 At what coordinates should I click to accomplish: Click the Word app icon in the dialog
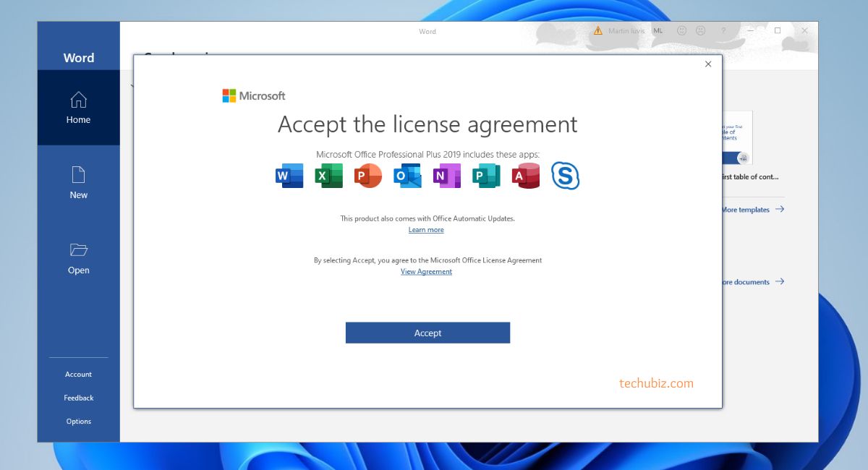[289, 176]
